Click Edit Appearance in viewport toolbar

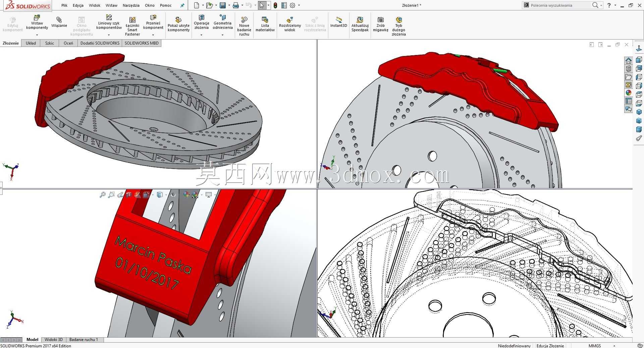point(186,194)
